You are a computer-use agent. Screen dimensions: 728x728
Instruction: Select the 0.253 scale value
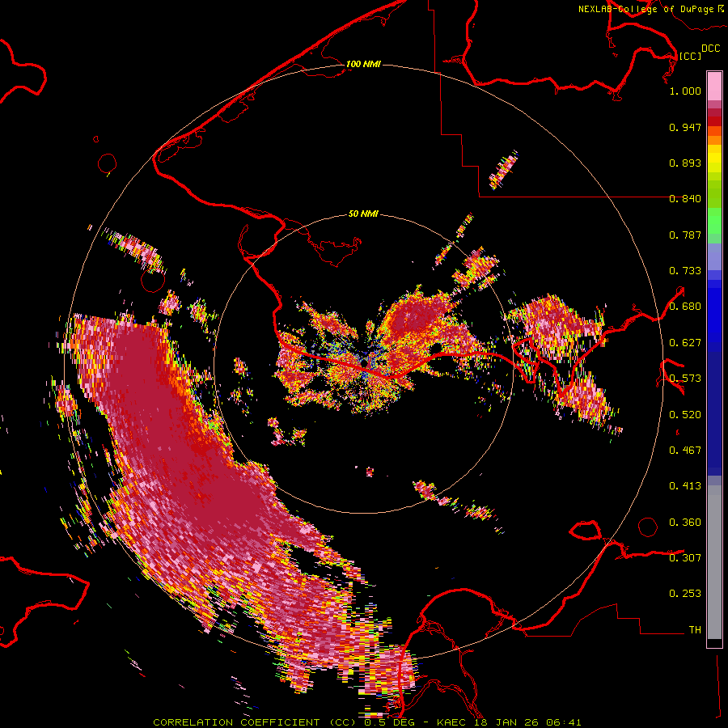pos(685,594)
